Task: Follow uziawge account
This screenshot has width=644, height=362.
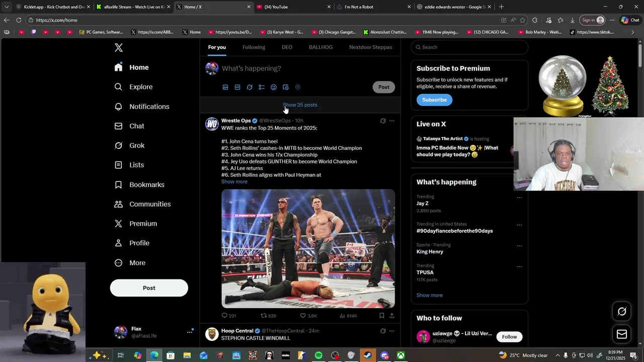Action: (x=509, y=337)
